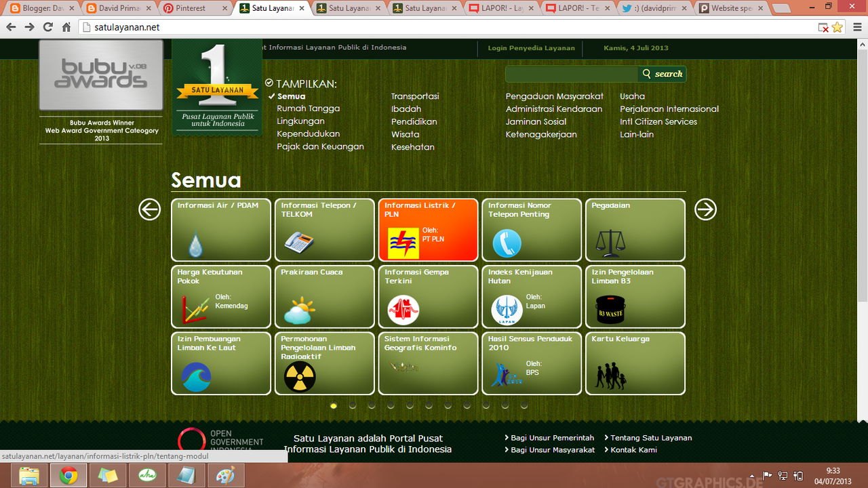The height and width of the screenshot is (488, 868).
Task: Click the clock in the system tray
Action: point(833,476)
